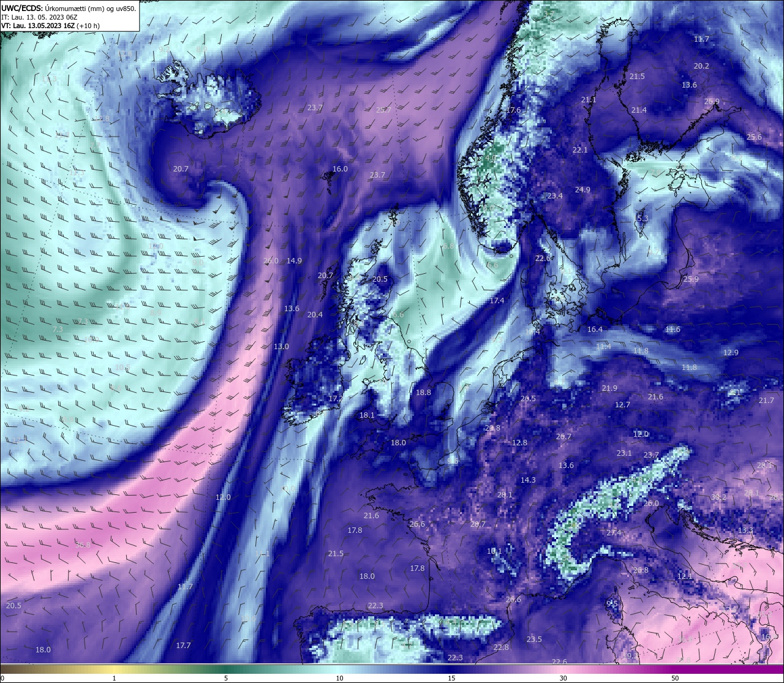
Task: Click the color scale tick label 10
Action: point(339,678)
